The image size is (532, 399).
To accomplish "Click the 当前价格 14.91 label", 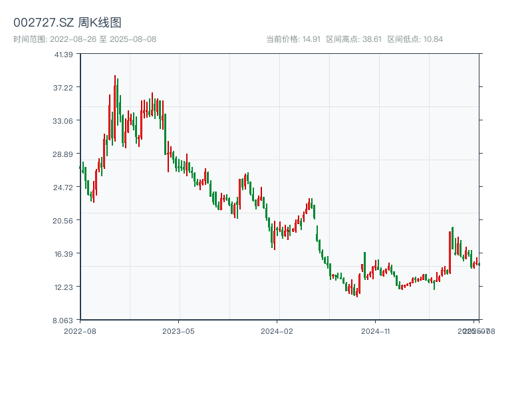I will tap(293, 39).
